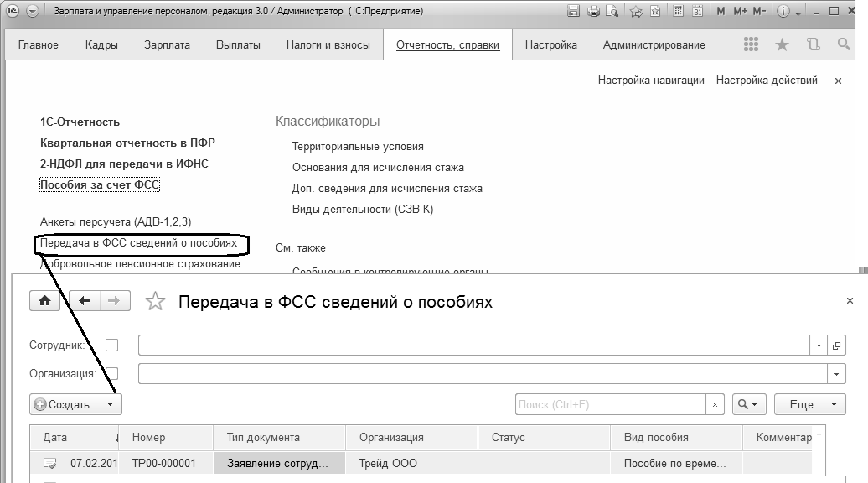The width and height of the screenshot is (868, 483).
Task: Close the functions menu panel
Action: click(x=838, y=80)
